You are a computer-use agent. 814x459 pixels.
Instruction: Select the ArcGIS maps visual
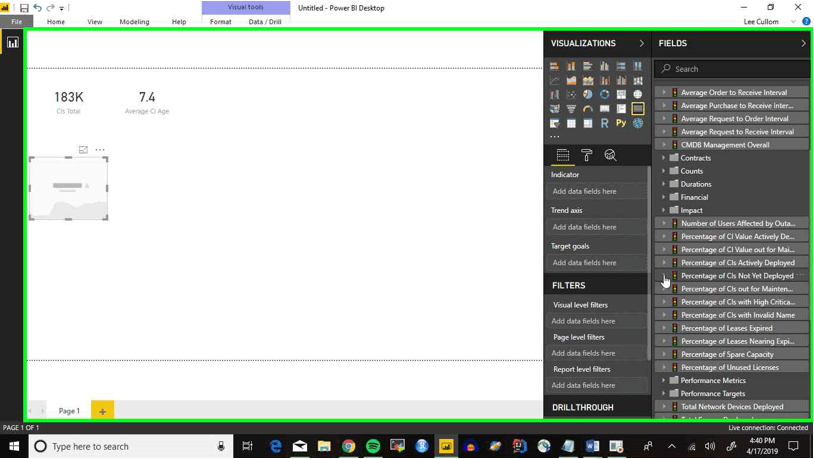(x=637, y=124)
